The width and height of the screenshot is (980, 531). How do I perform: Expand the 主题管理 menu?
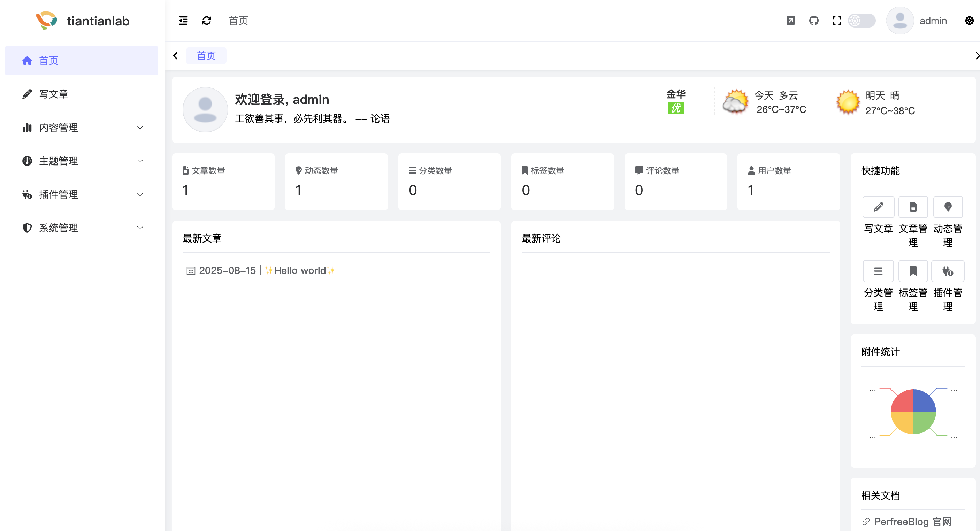pyautogui.click(x=82, y=161)
